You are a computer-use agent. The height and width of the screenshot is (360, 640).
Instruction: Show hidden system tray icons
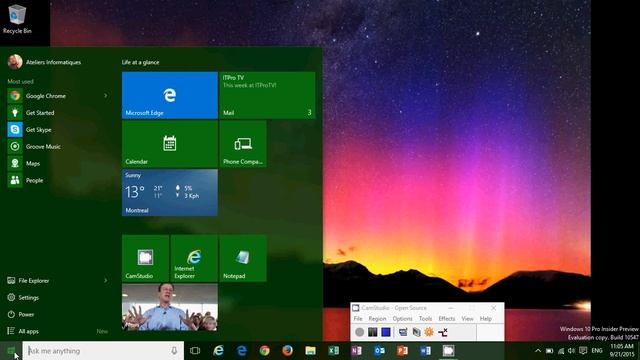(538, 351)
